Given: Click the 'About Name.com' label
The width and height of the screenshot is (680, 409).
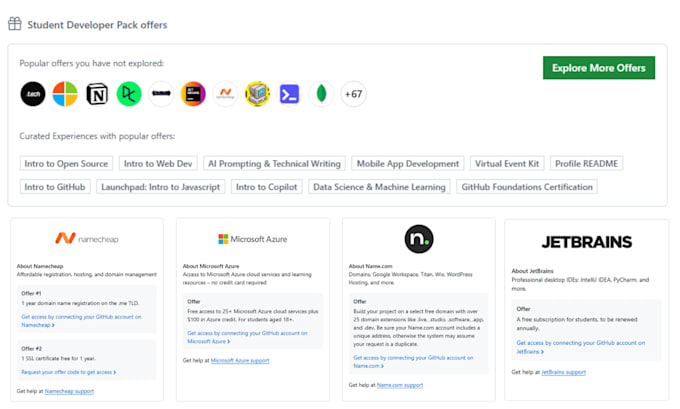Looking at the screenshot, I should pos(370,266).
